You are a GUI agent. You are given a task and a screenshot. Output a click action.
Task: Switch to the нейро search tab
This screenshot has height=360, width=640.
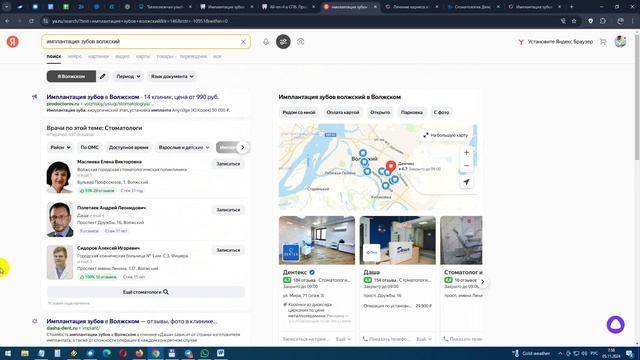pyautogui.click(x=75, y=56)
